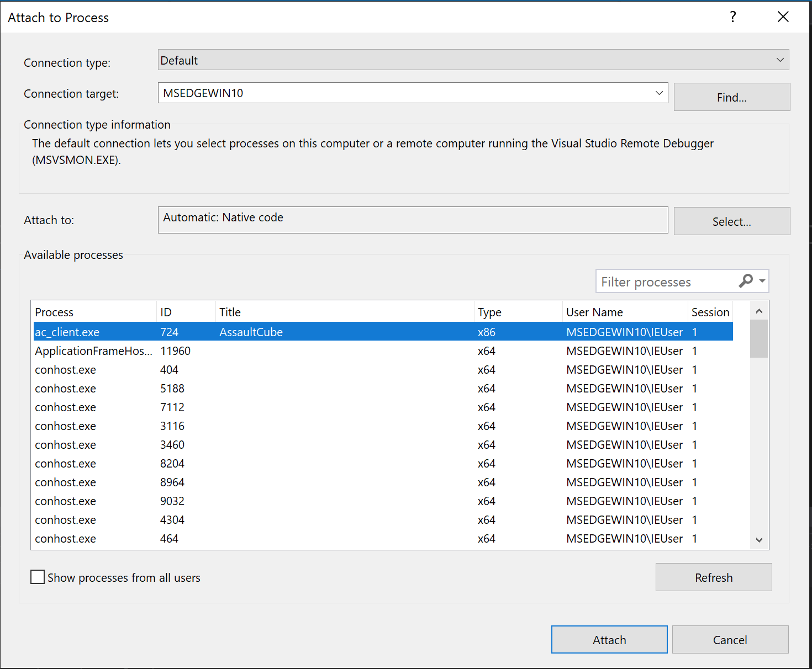Click the process list scrollbar thumb

(x=759, y=339)
